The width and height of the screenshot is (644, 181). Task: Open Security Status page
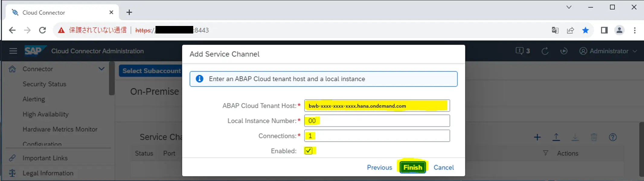click(x=44, y=84)
